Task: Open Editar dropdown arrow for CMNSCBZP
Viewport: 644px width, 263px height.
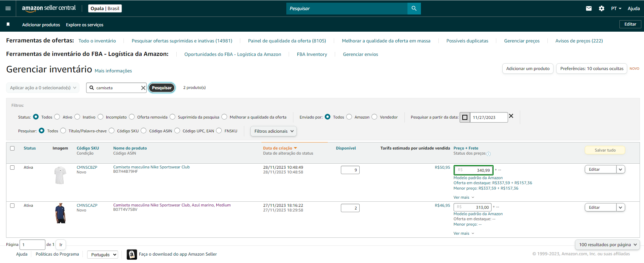Action: [621, 169]
